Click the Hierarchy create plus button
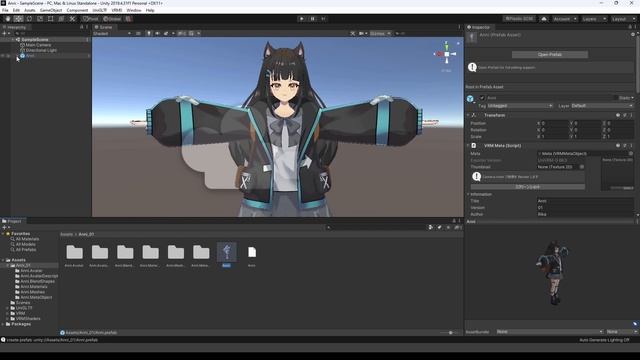The height and width of the screenshot is (360, 640). click(x=4, y=33)
